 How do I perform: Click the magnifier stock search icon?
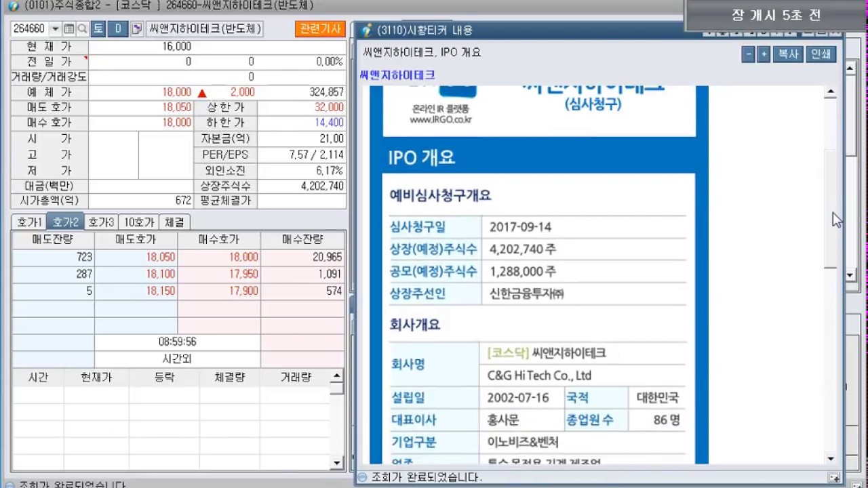[x=82, y=29]
